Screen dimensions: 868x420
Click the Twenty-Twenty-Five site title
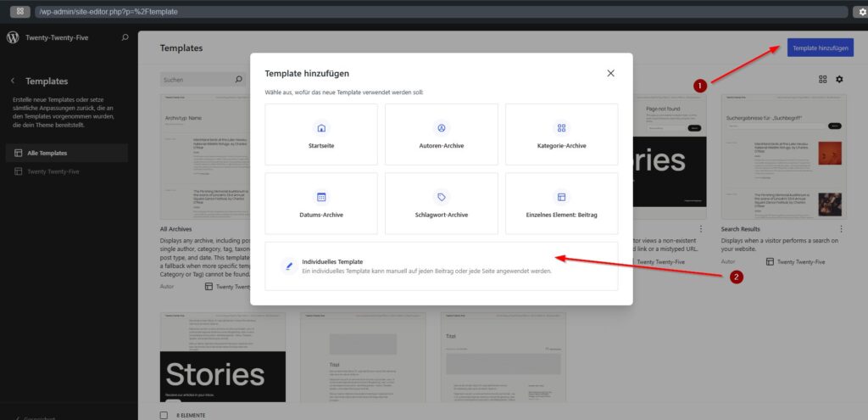(x=57, y=37)
